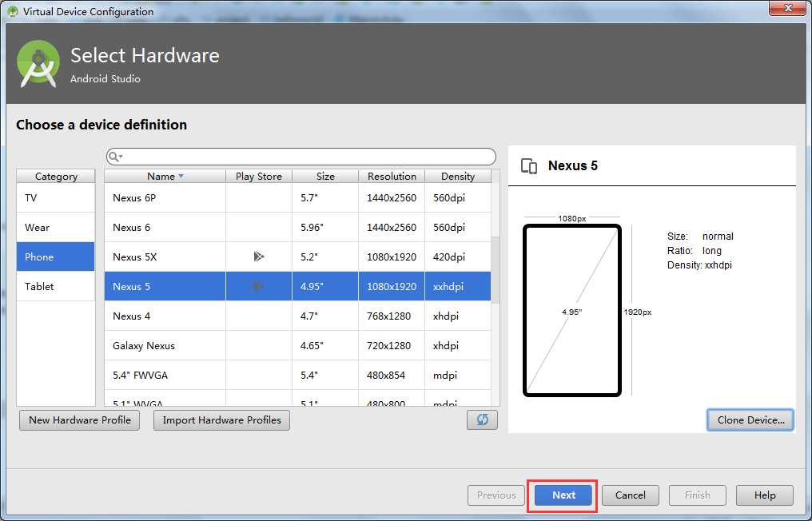
Task: Click the Play Store icon in the Nexus 5X row
Action: pyautogui.click(x=259, y=257)
